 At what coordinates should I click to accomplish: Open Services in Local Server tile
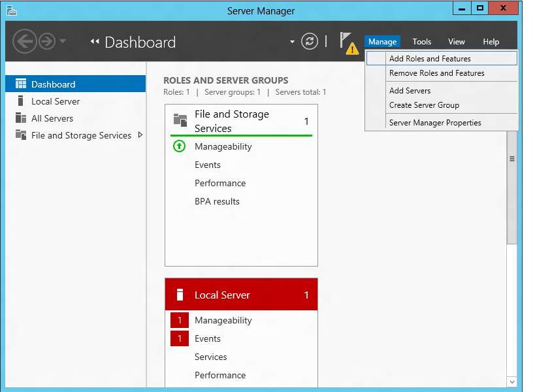pos(210,357)
